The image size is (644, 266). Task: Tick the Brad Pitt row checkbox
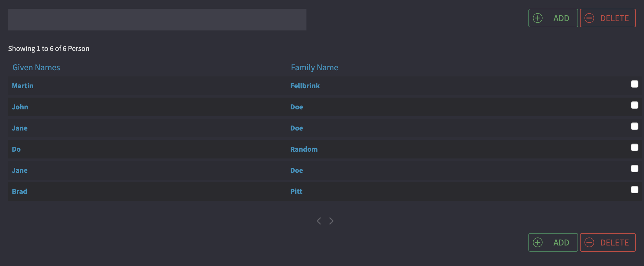[x=634, y=190]
